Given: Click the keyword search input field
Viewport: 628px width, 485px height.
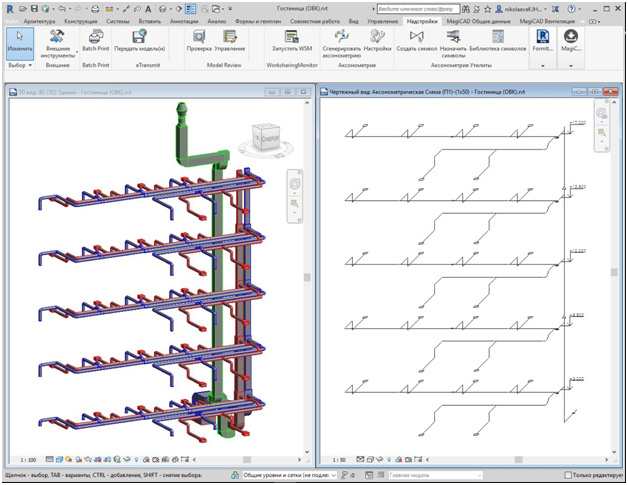Looking at the screenshot, I should [x=419, y=9].
